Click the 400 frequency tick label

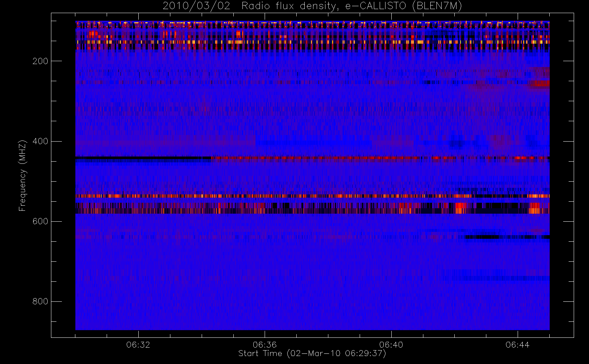pos(40,141)
